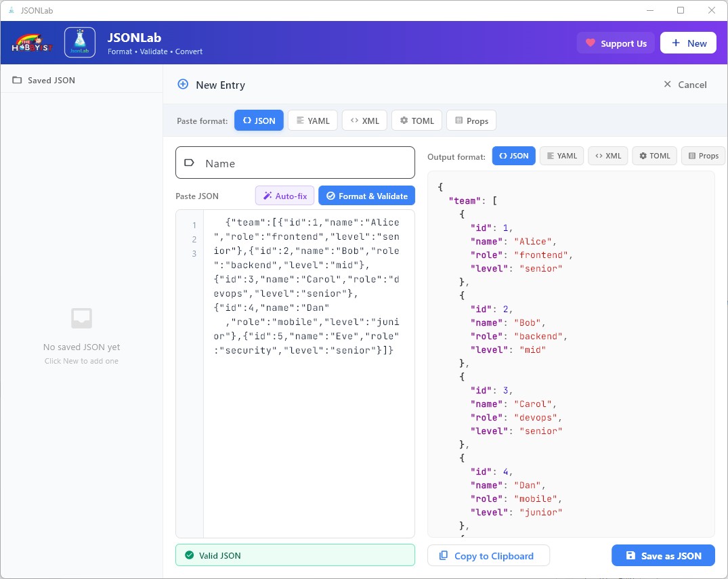Viewport: 728px width, 579px height.
Task: Switch output format to TOML
Action: (654, 156)
